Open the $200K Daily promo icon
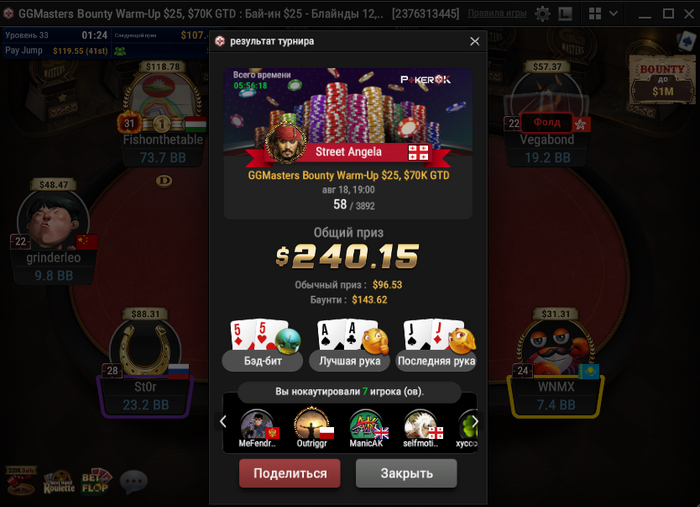 point(21,481)
